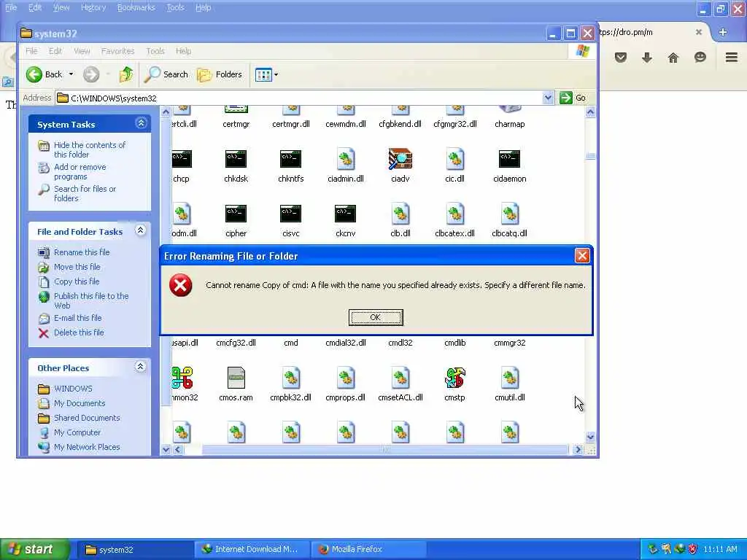Click Add or remove programs link
The width and height of the screenshot is (747, 560).
(80, 171)
